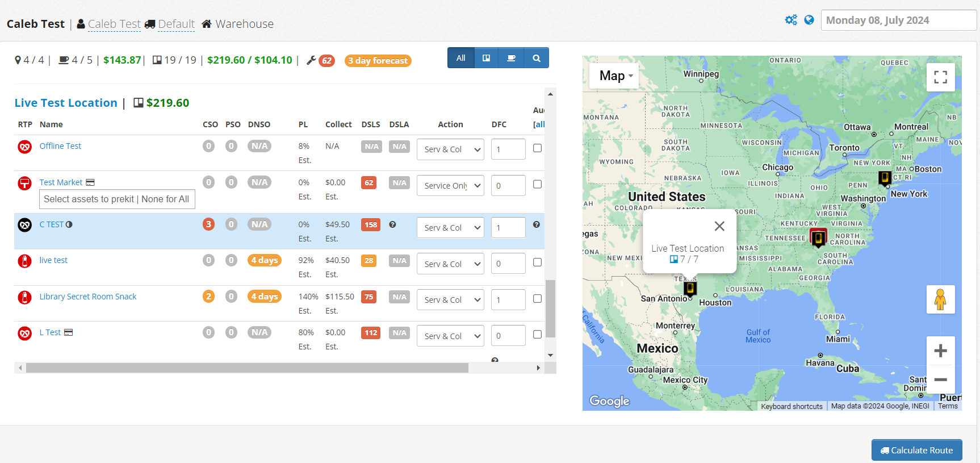Check the Library Secret Room Snack checkbox
Image resolution: width=980 pixels, height=463 pixels.
537,299
